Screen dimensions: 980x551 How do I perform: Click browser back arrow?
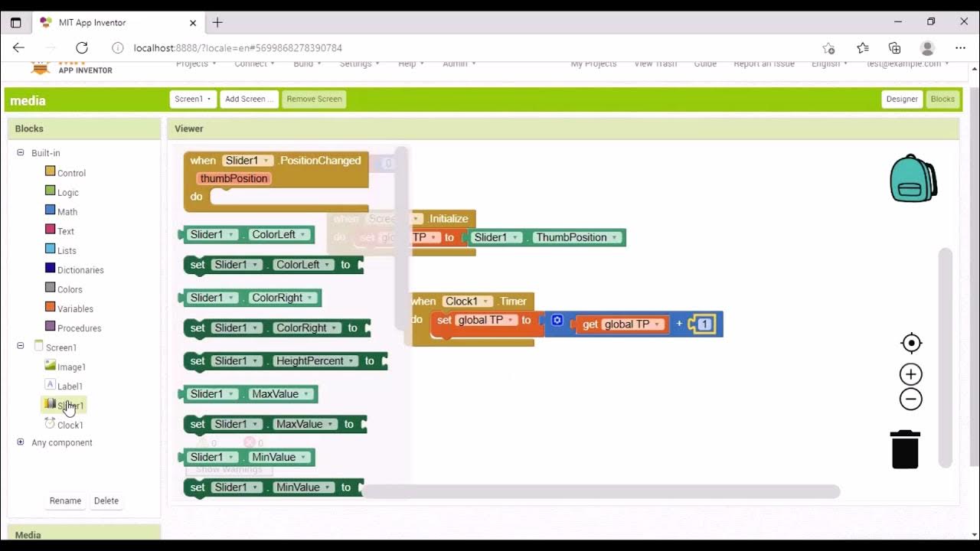pos(18,47)
